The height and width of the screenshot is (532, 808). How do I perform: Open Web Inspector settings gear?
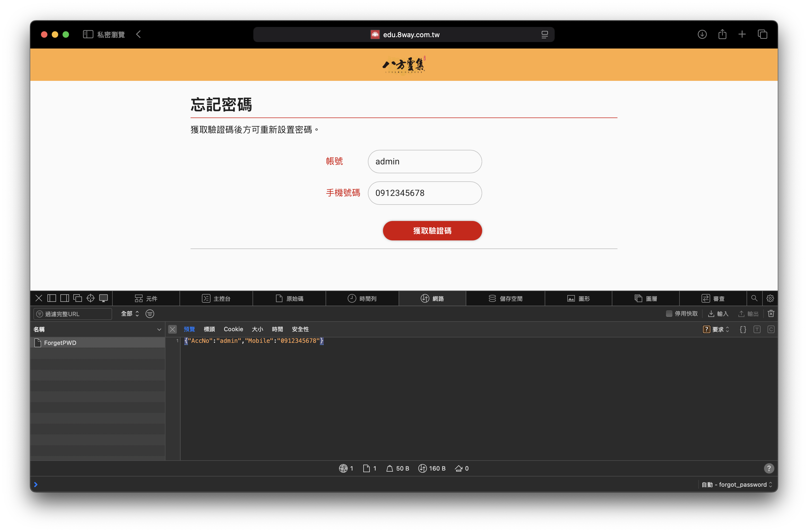770,298
